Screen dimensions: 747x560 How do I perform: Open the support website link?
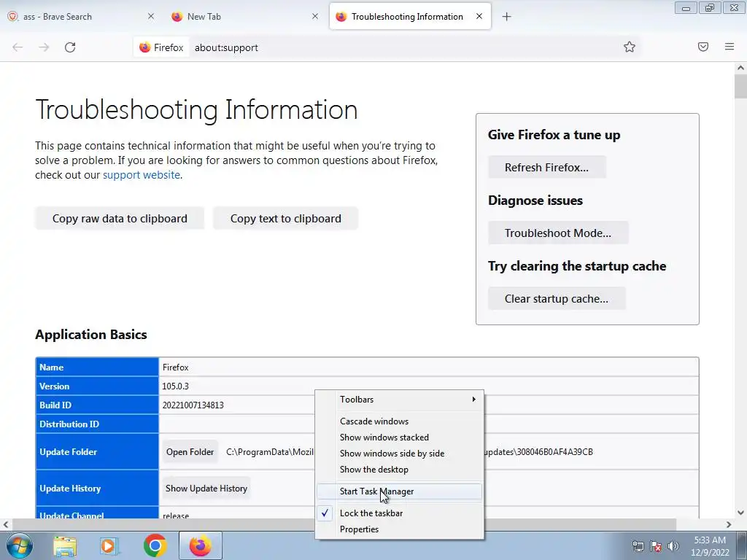(x=142, y=175)
